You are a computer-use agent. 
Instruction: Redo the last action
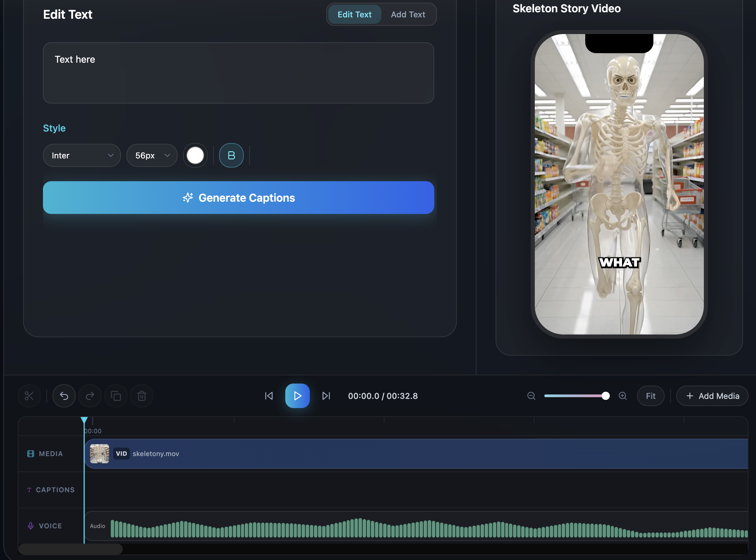coord(90,395)
